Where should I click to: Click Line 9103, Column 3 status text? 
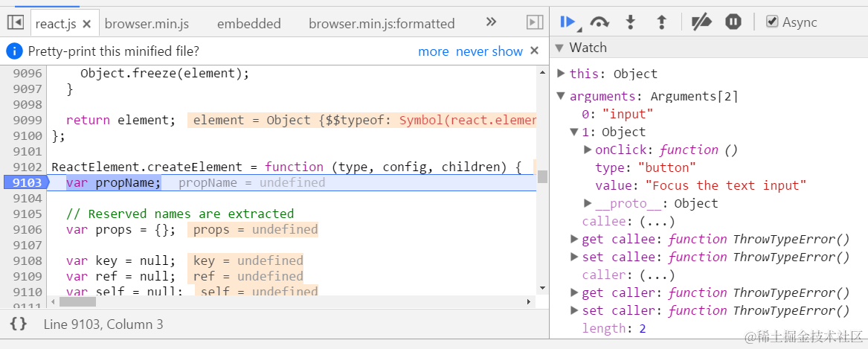(x=103, y=324)
